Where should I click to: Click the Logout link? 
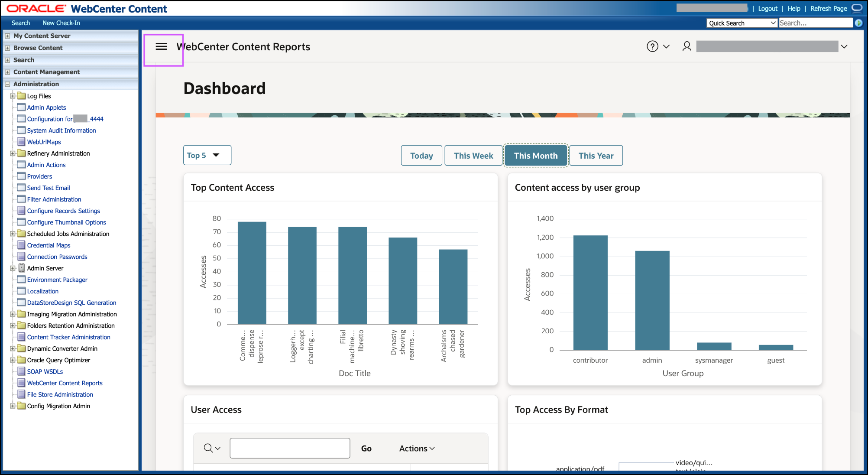768,8
